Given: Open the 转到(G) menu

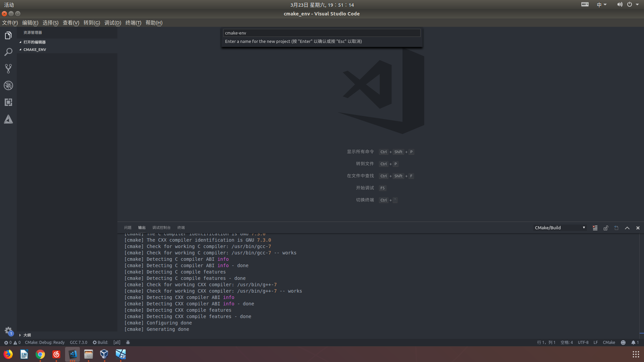Looking at the screenshot, I should [x=92, y=23].
